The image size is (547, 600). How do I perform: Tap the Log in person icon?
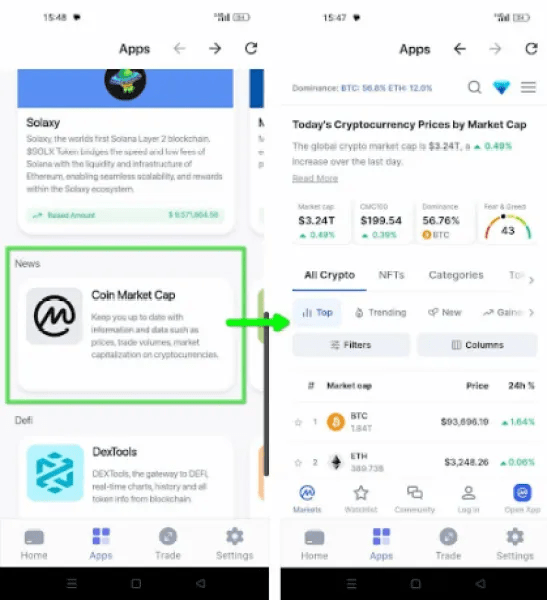[468, 499]
